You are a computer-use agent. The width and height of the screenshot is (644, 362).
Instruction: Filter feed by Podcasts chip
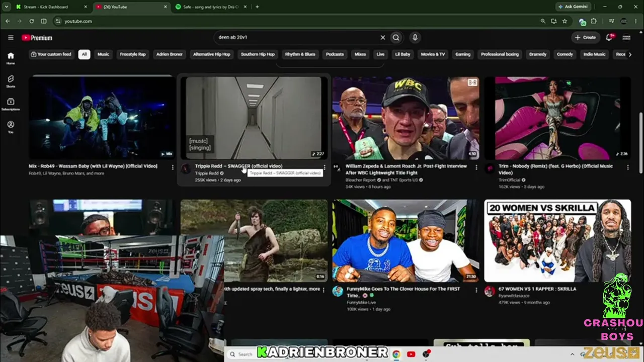(x=335, y=54)
